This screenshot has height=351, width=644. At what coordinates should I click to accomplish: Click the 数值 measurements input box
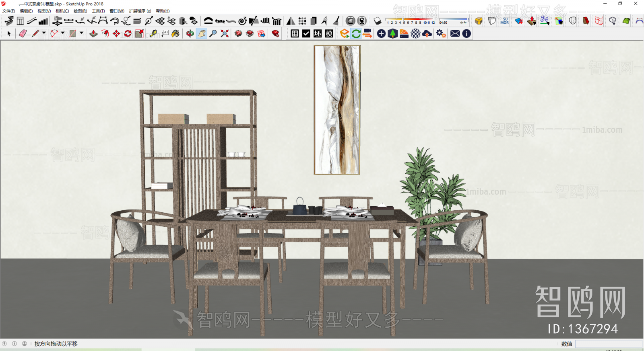(609, 344)
